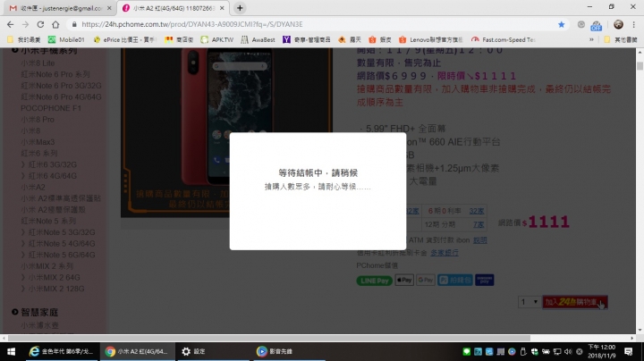Open the AwaBest bookmark
The height and width of the screenshot is (361, 644).
point(258,40)
